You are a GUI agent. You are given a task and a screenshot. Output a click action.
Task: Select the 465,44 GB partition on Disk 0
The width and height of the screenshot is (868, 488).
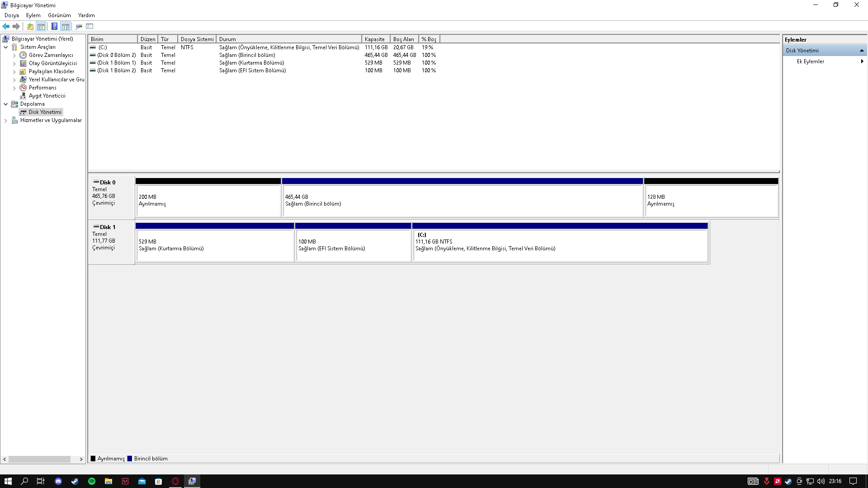[462, 200]
